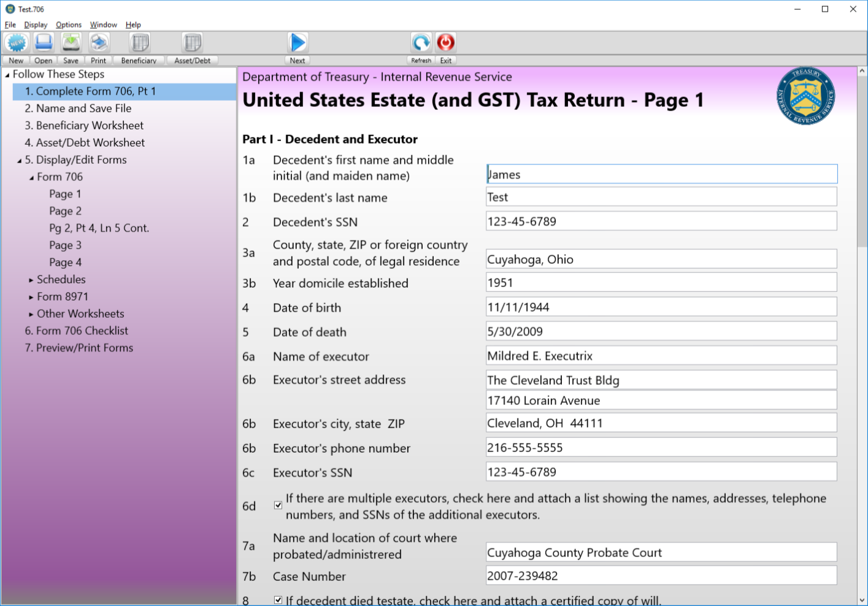Expand the Schedules tree node

click(x=31, y=280)
